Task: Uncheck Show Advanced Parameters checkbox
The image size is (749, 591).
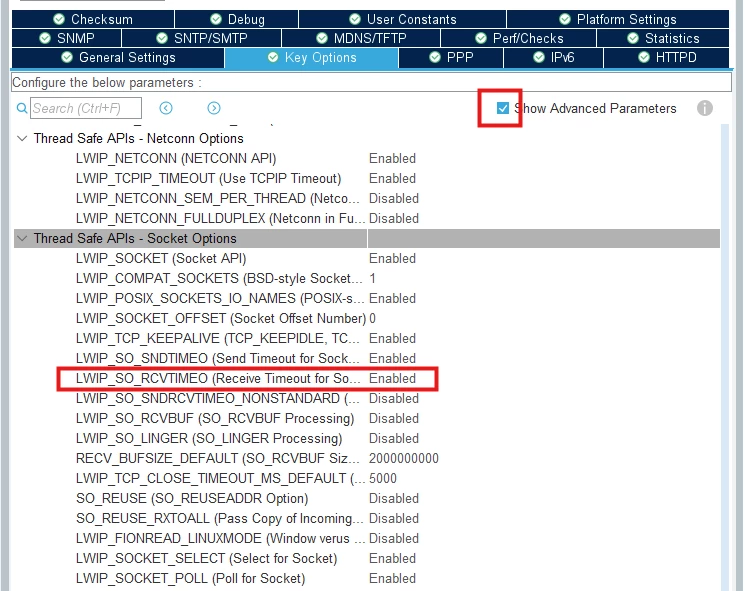Action: tap(503, 108)
